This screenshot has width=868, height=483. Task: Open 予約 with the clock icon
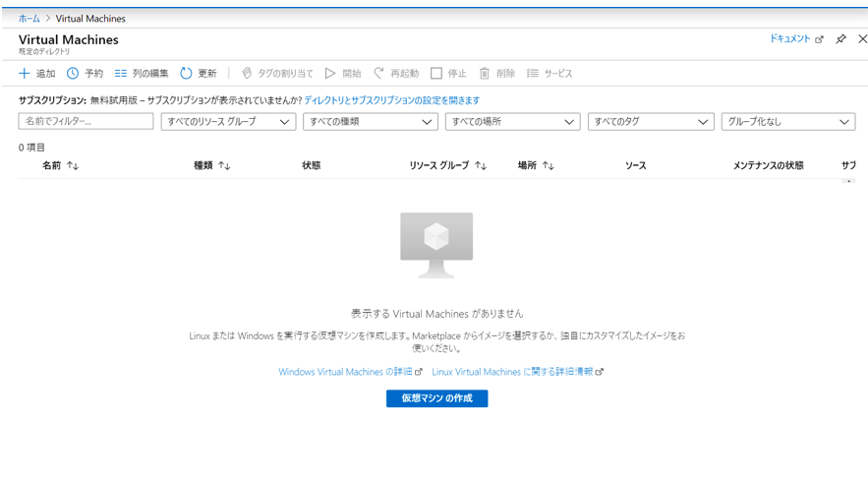(73, 73)
